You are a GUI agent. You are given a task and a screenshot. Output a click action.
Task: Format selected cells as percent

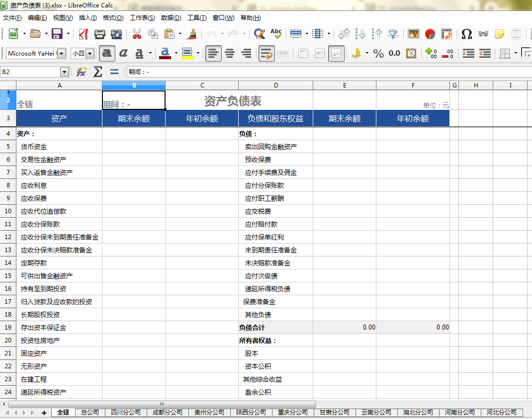tap(378, 53)
